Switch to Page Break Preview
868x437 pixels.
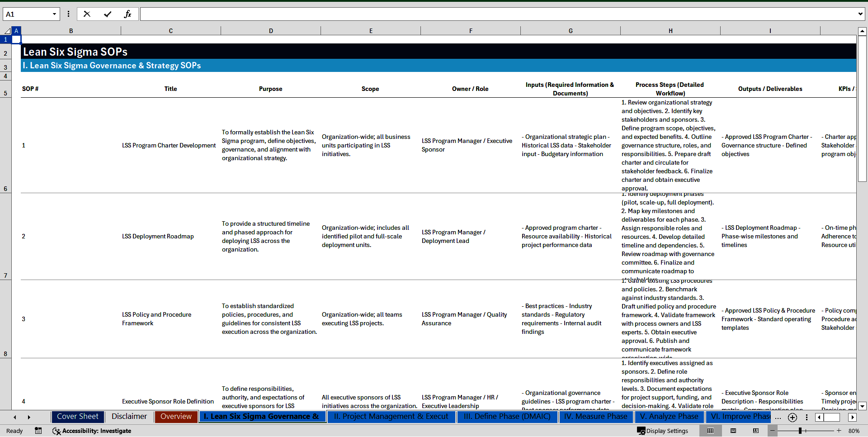pyautogui.click(x=756, y=431)
